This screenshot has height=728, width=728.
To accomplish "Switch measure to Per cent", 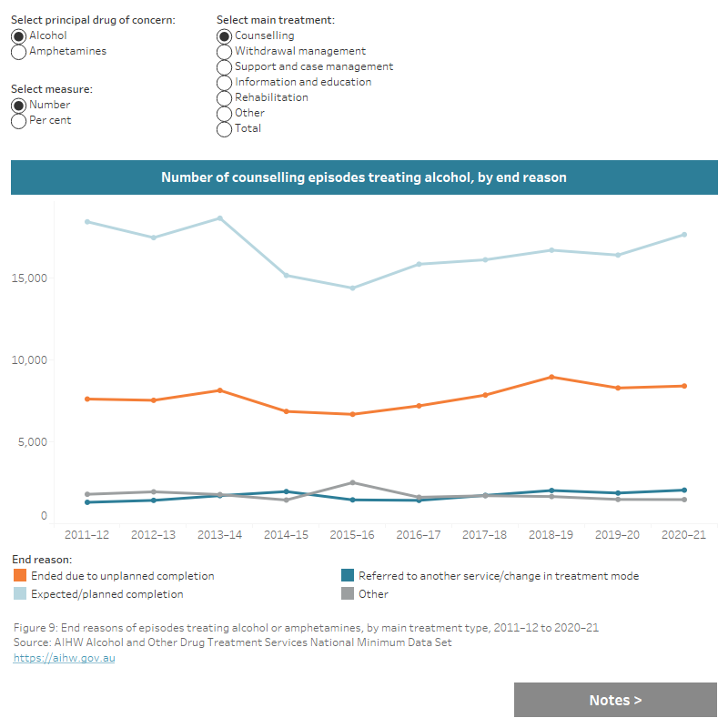I will click(x=17, y=120).
